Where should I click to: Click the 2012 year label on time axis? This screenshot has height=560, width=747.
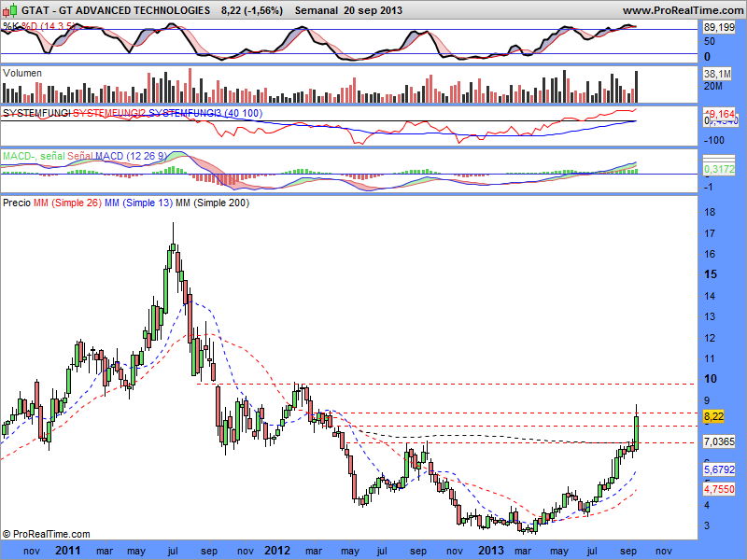(277, 551)
